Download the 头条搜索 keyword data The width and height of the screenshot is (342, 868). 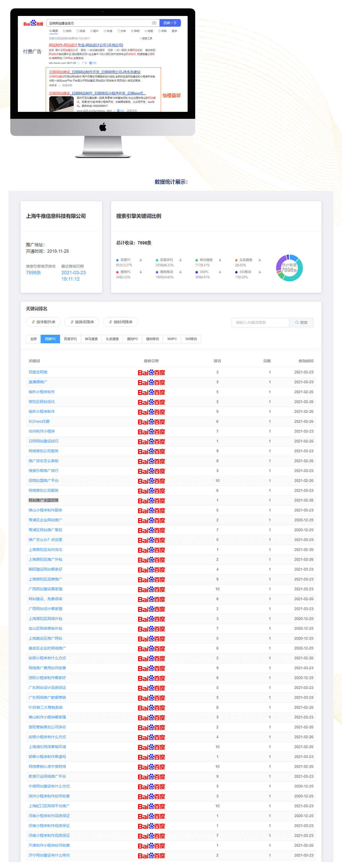260,260
